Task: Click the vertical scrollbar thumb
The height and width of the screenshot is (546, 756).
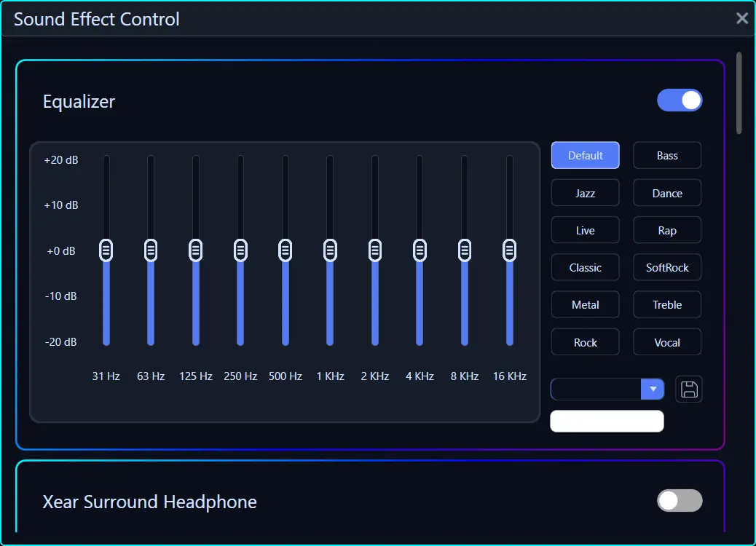Action: pos(739,92)
